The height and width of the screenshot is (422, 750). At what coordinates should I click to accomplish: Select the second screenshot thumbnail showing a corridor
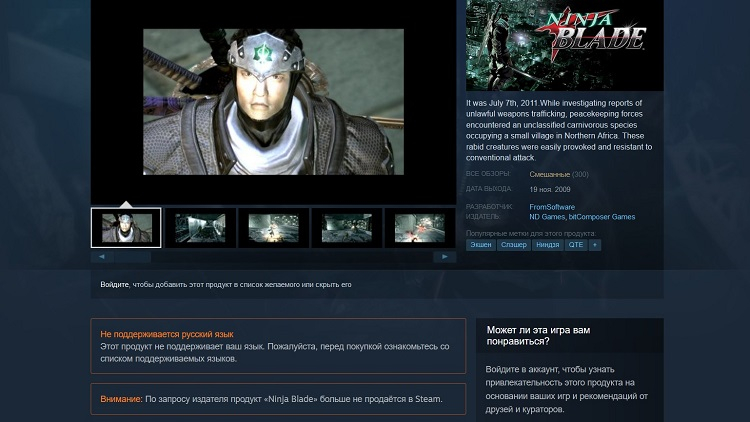tap(200, 228)
